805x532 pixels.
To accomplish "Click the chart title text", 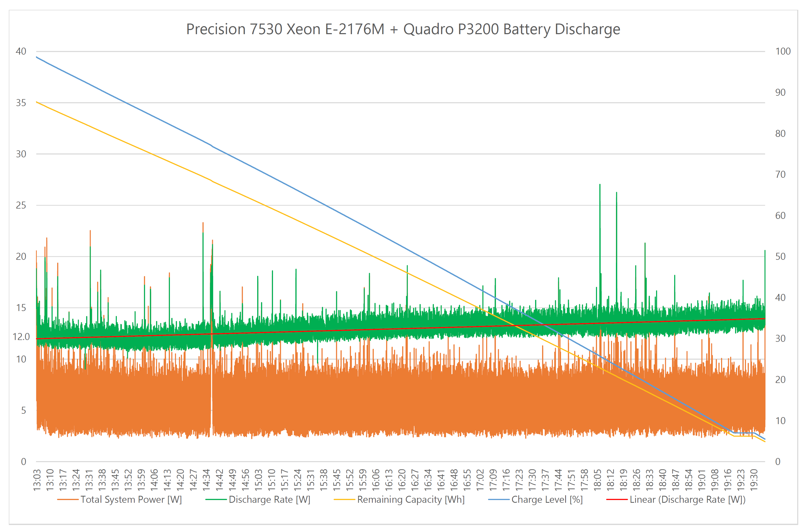I will tap(403, 29).
